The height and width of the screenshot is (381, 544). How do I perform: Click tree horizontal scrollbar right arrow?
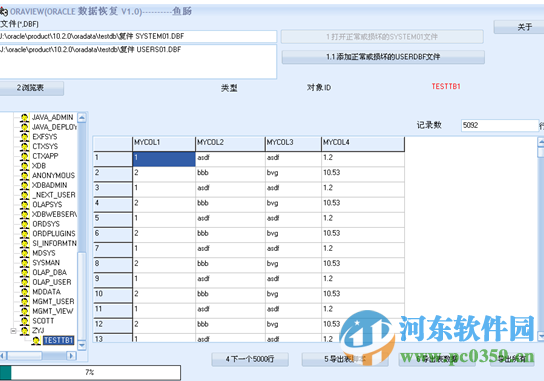71,356
